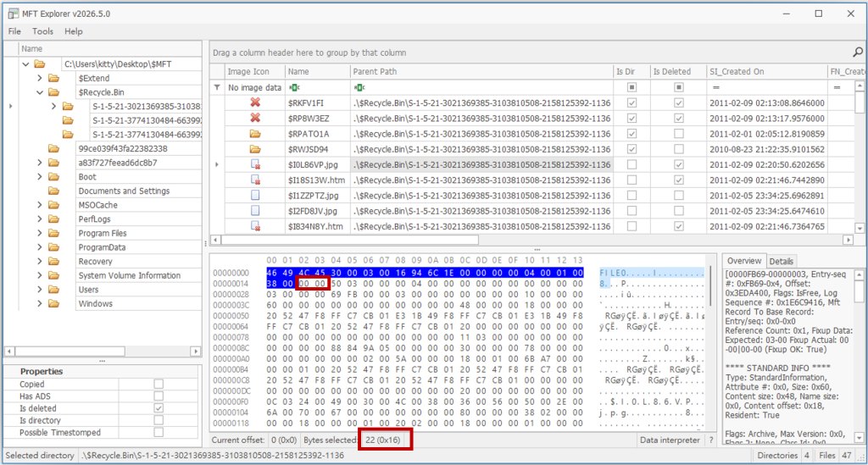Viewport: 868px width, 465px height.
Task: Expand the System Volume Information node
Action: pyautogui.click(x=40, y=275)
